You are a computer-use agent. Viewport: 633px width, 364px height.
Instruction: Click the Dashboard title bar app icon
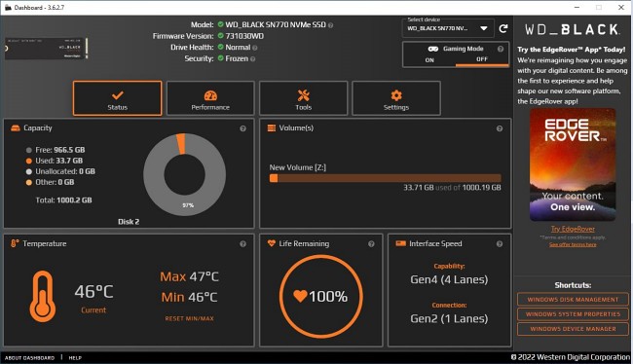click(x=8, y=7)
